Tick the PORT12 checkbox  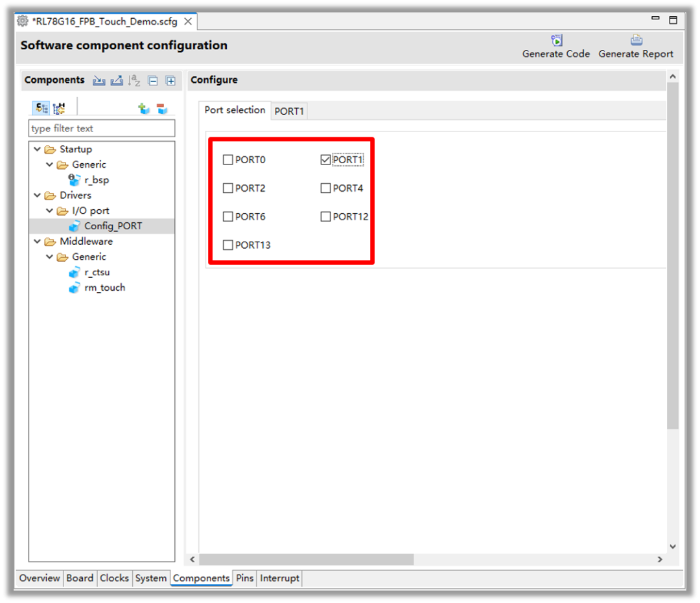[325, 217]
